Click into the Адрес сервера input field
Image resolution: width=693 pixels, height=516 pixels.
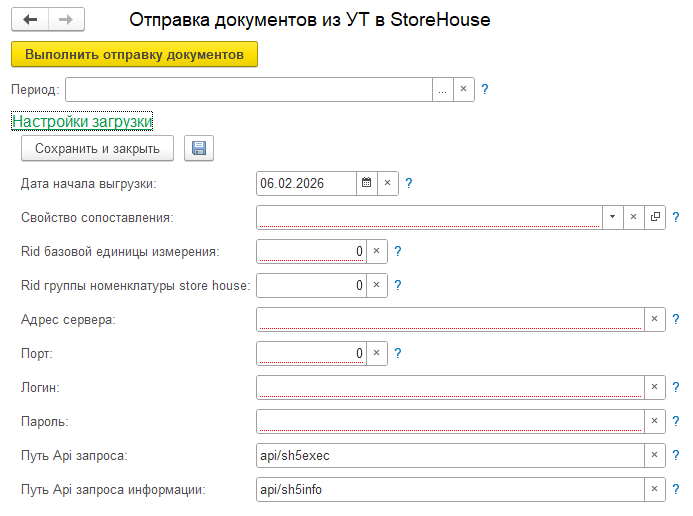tap(450, 319)
